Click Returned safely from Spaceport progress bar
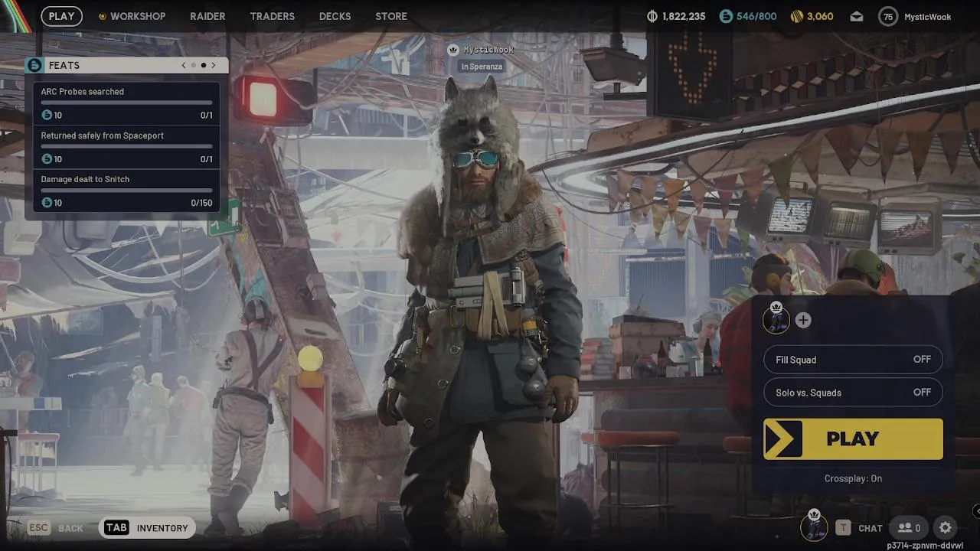This screenshot has height=551, width=980. pyautogui.click(x=126, y=146)
